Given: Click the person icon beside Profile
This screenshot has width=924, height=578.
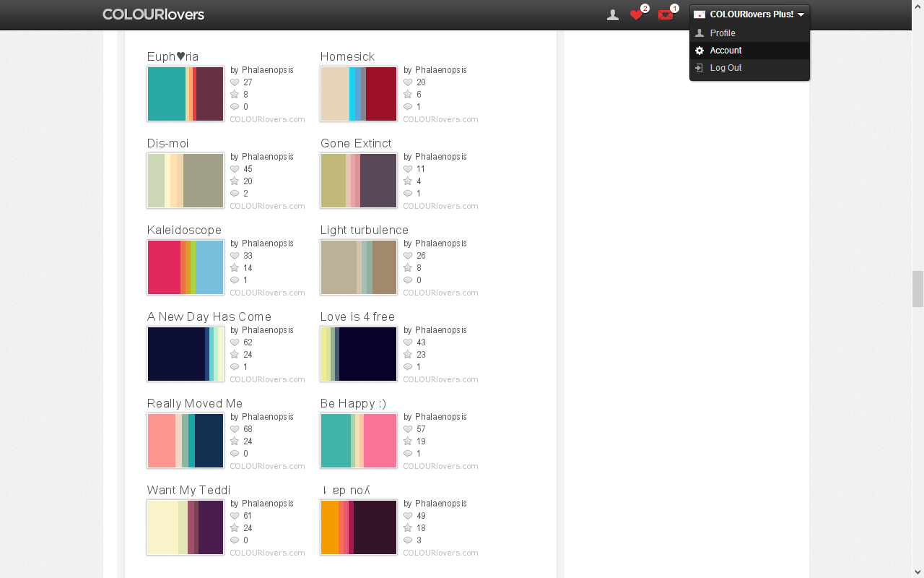Looking at the screenshot, I should point(699,33).
